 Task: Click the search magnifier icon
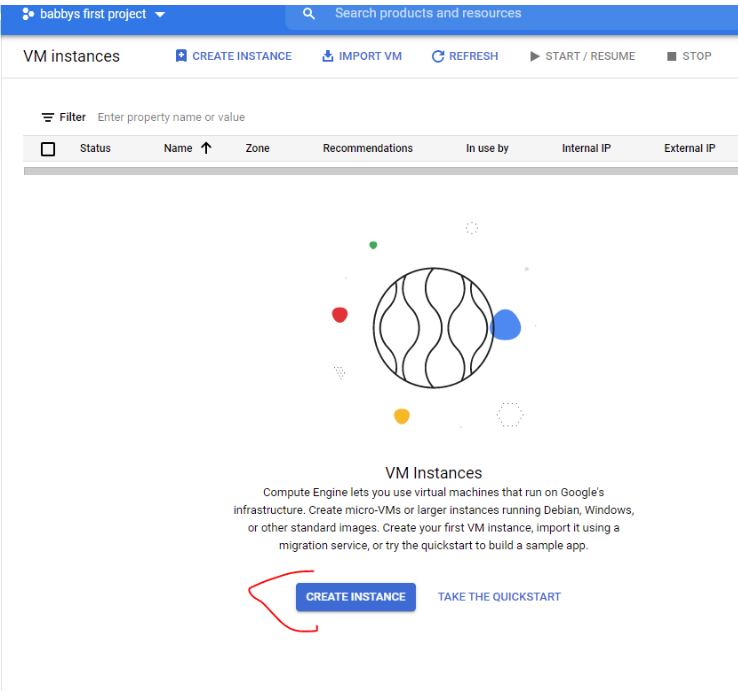coord(309,14)
